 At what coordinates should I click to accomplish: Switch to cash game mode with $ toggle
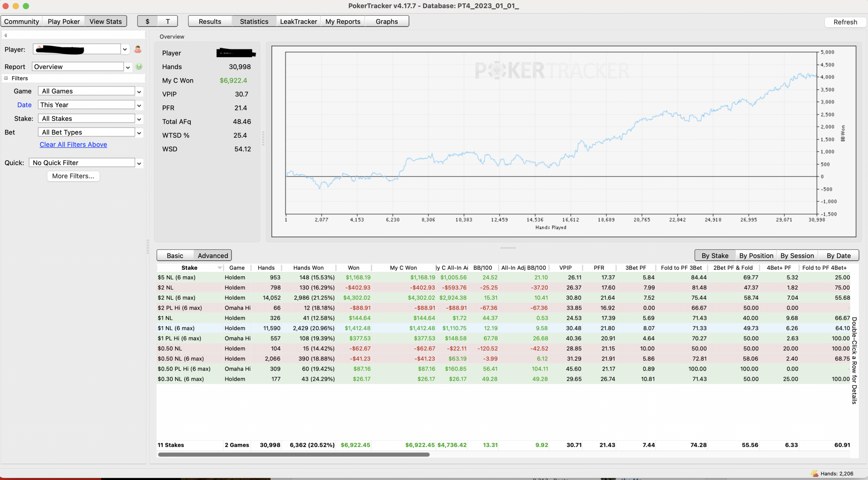point(147,21)
